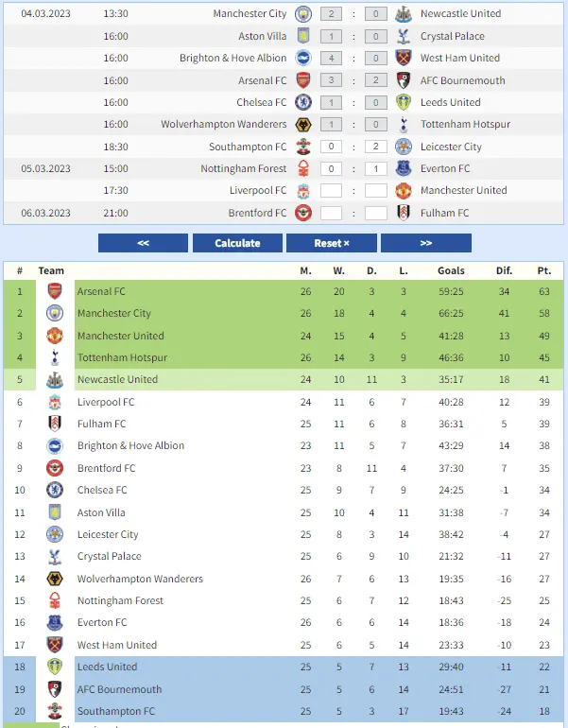Click the Southampton FC crest in league table

tap(55, 711)
